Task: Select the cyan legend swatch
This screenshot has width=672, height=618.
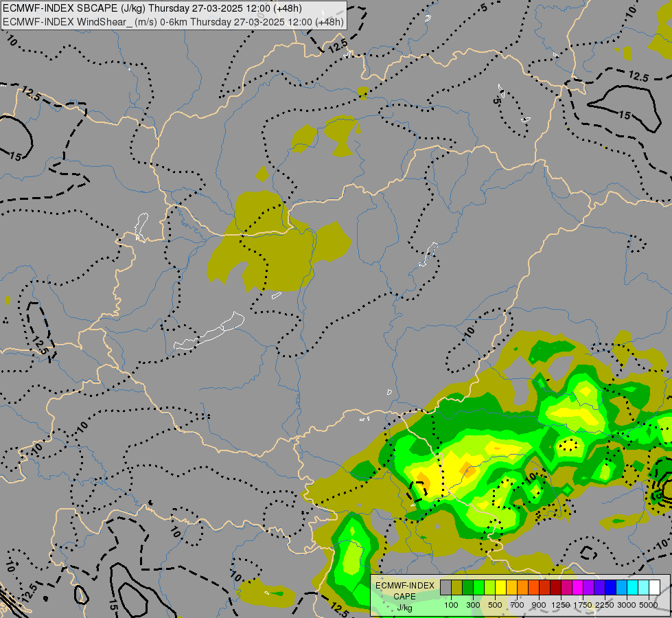Action: click(633, 588)
